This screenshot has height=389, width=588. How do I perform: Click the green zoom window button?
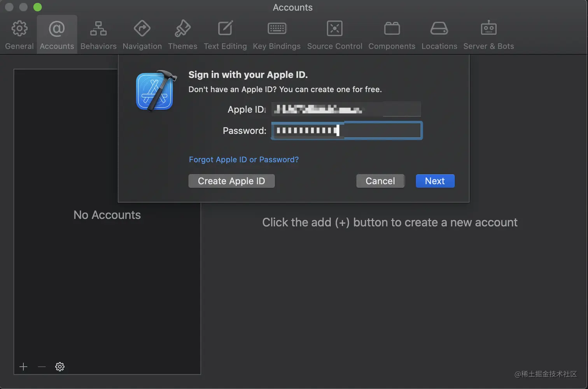(37, 7)
